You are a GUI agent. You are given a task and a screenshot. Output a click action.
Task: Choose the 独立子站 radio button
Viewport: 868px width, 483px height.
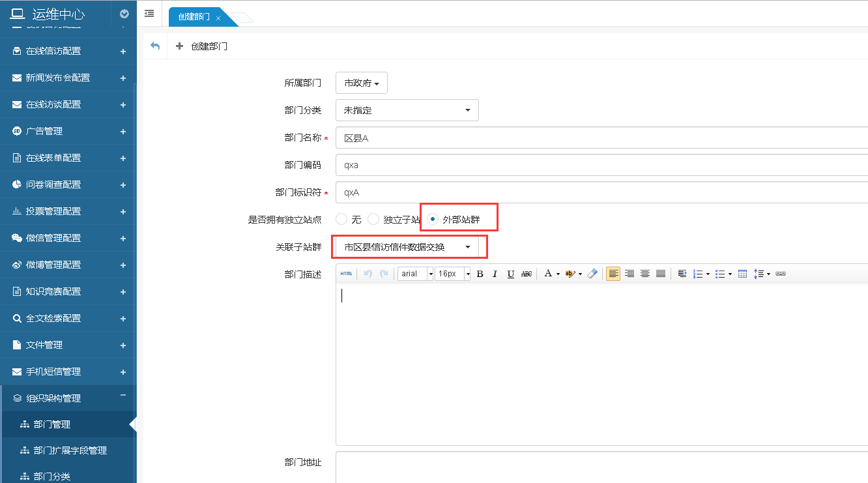[373, 220]
